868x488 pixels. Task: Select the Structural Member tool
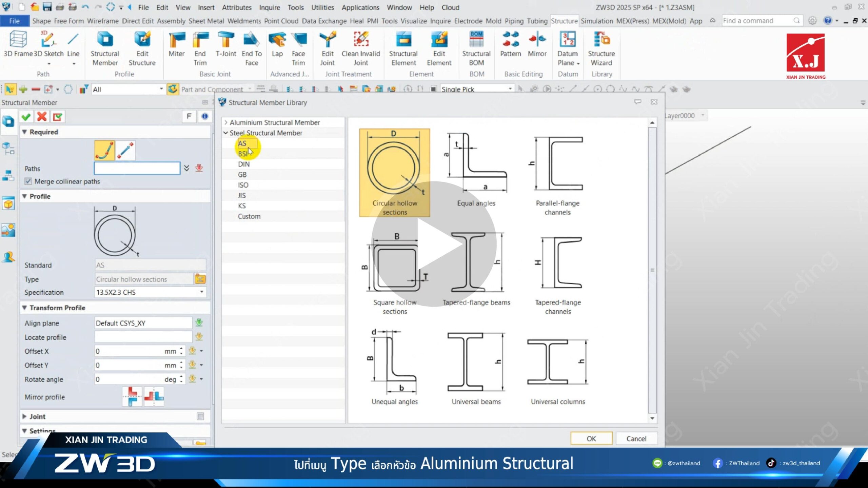pos(105,47)
